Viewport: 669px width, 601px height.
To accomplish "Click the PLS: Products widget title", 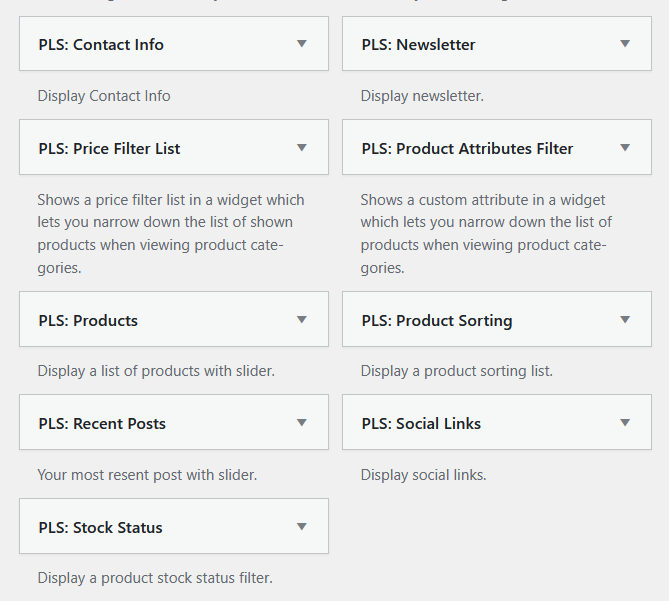I will coord(88,321).
